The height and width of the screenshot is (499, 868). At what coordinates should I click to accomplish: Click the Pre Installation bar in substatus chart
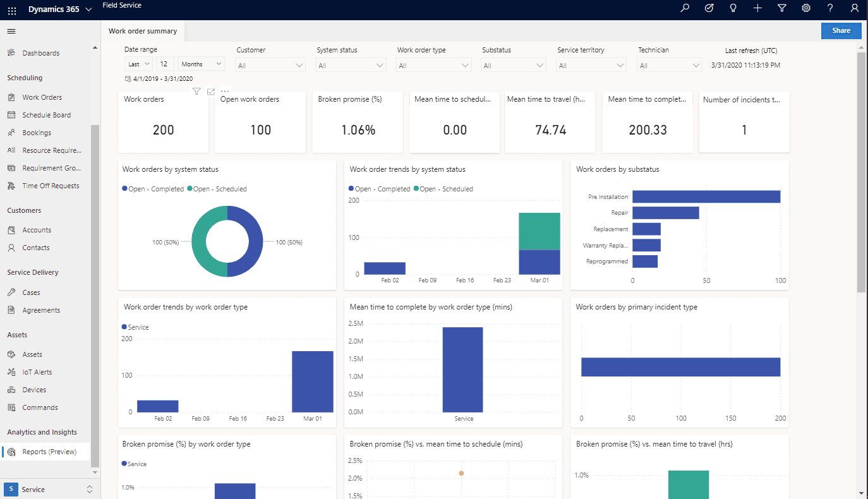pyautogui.click(x=706, y=196)
